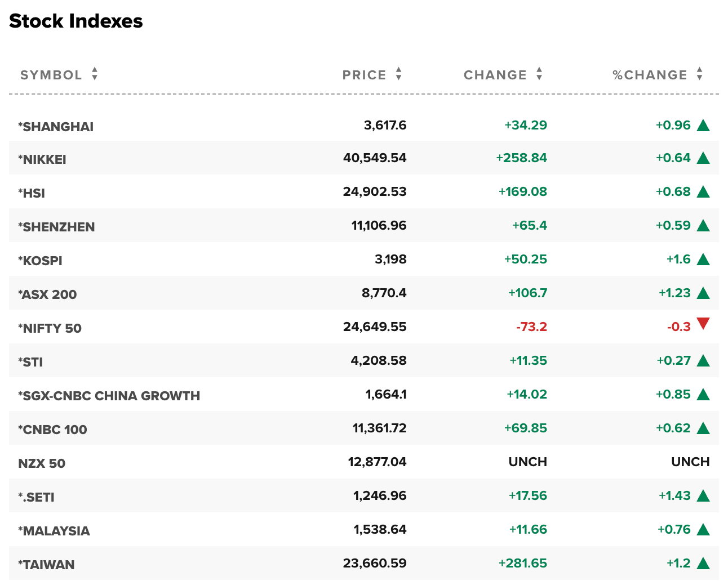Viewport: 728px width, 581px height.
Task: Sort table by the PRICE column arrows
Action: pyautogui.click(x=399, y=74)
